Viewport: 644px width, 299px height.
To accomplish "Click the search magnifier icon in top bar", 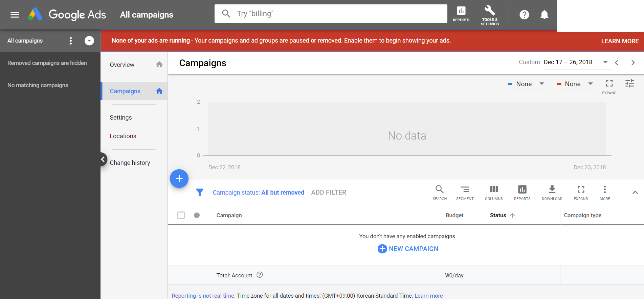I will pos(226,14).
